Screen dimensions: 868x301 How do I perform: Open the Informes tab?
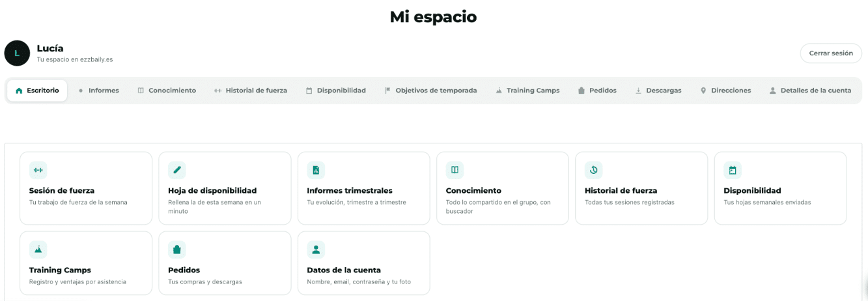tap(98, 91)
